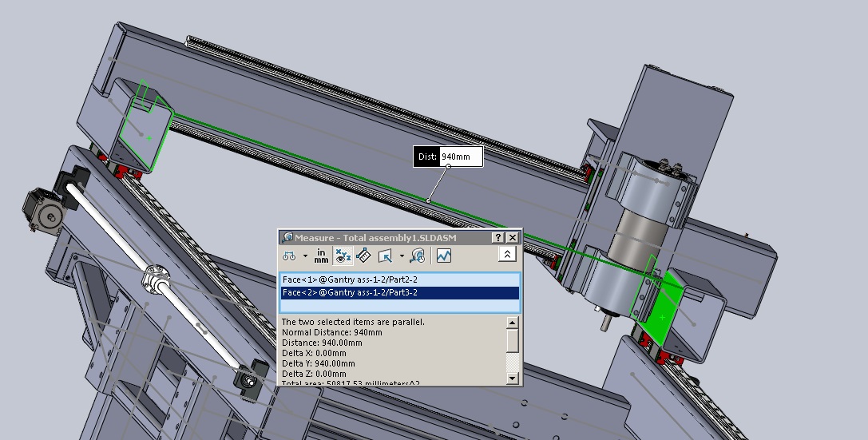The width and height of the screenshot is (868, 440).
Task: Select Face<2> Part3-2 in selection list
Action: click(x=350, y=293)
